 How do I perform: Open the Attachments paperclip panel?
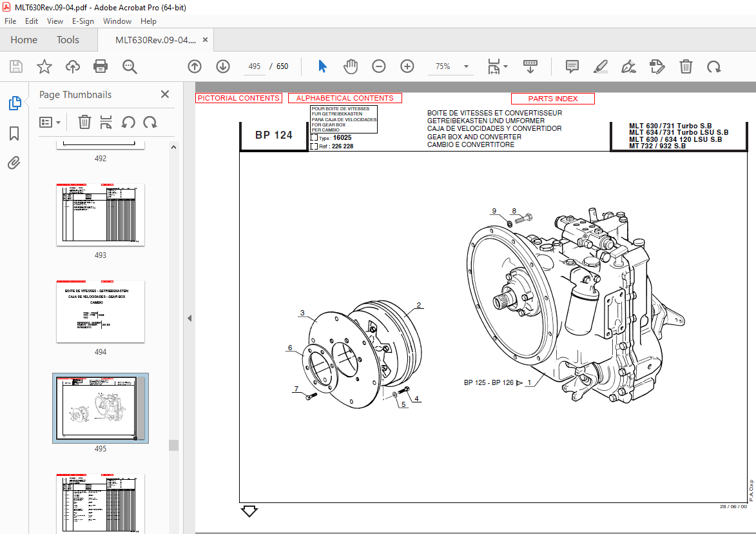pos(14,163)
